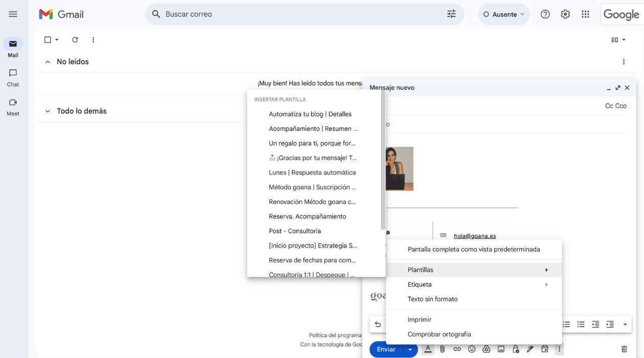
Task: Open the Ausente status dropdown
Action: [x=503, y=14]
